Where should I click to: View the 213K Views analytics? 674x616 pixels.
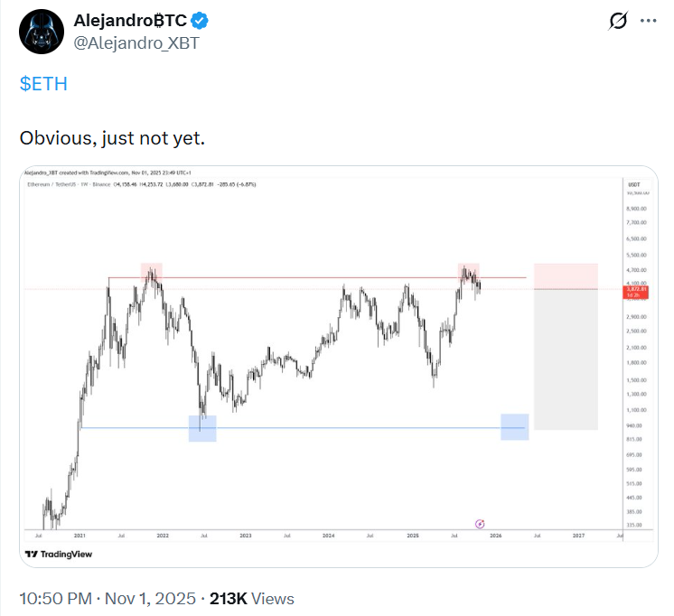(251, 598)
